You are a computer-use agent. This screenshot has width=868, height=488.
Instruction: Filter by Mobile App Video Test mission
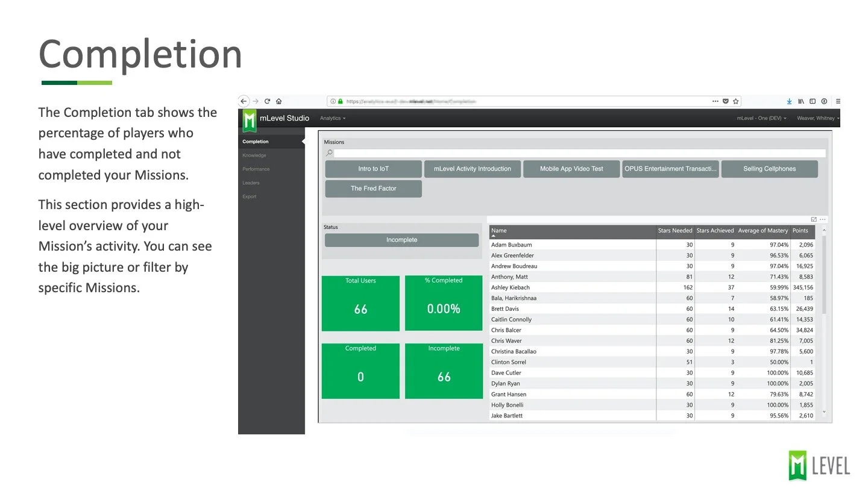(x=571, y=169)
